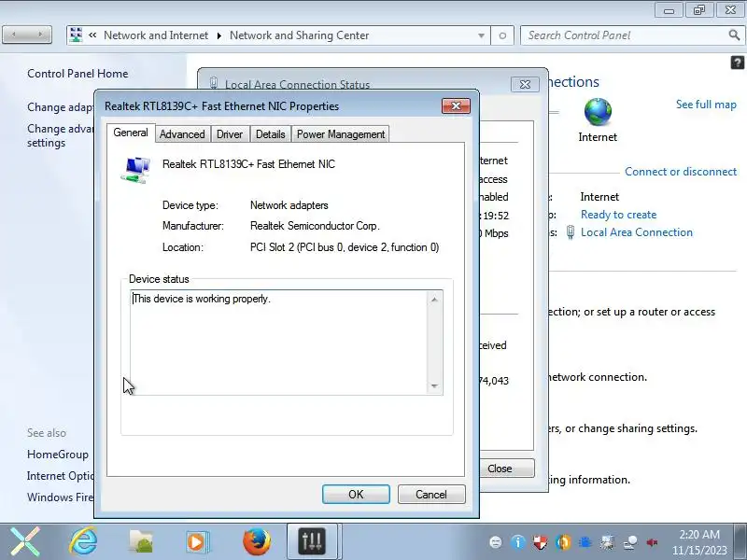The width and height of the screenshot is (747, 560).
Task: Click the Help question mark icon
Action: pos(737,63)
